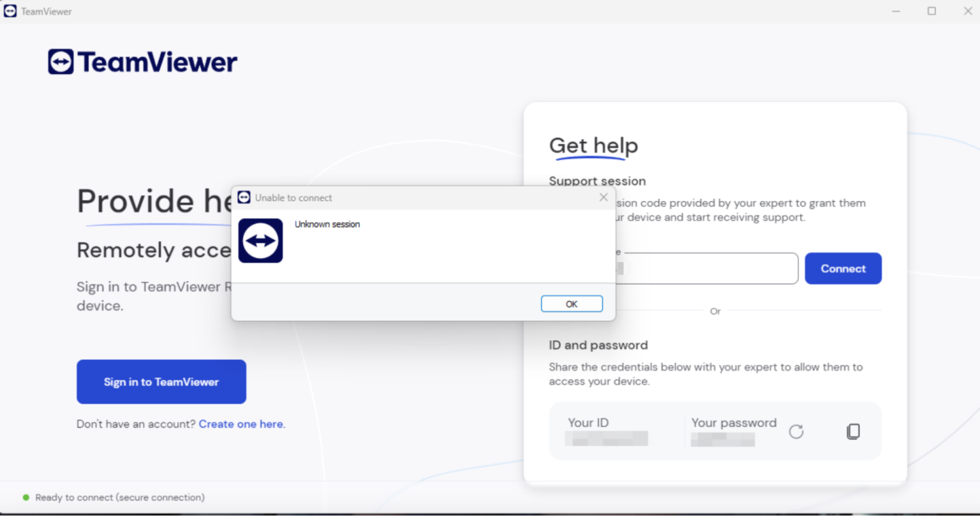Viewport: 980px width, 516px height.
Task: Click the TeamViewer logo at top left
Action: click(x=142, y=61)
